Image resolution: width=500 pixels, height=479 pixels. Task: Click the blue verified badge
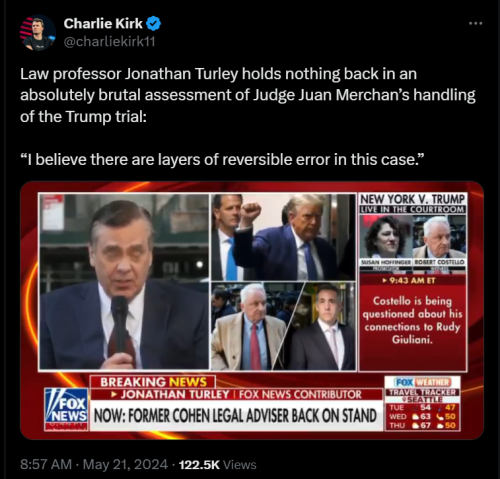coord(154,24)
